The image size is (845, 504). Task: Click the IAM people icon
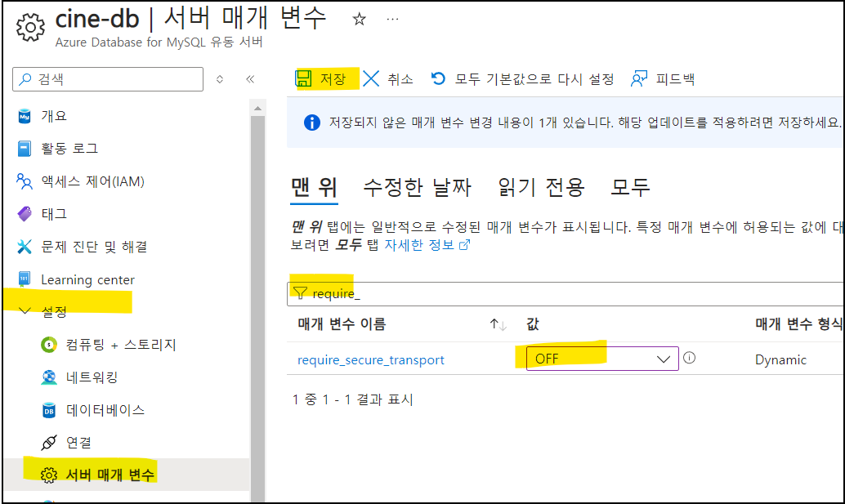click(x=25, y=181)
